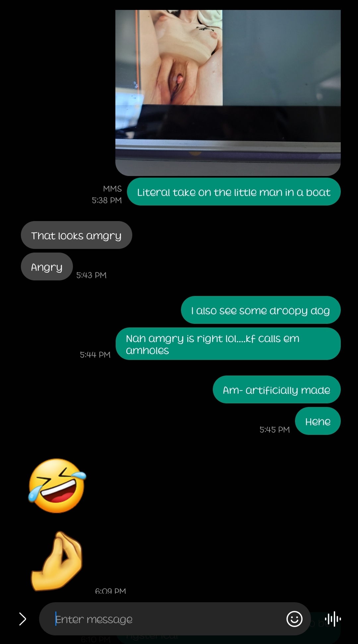358x644 pixels.
Task: Click the 5:45 PM timestamp
Action: click(x=274, y=430)
